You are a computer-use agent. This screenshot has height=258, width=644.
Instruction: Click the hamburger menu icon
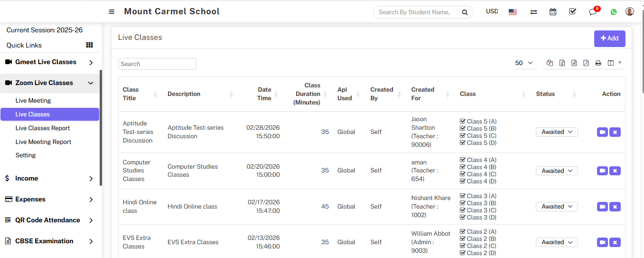[x=112, y=12]
